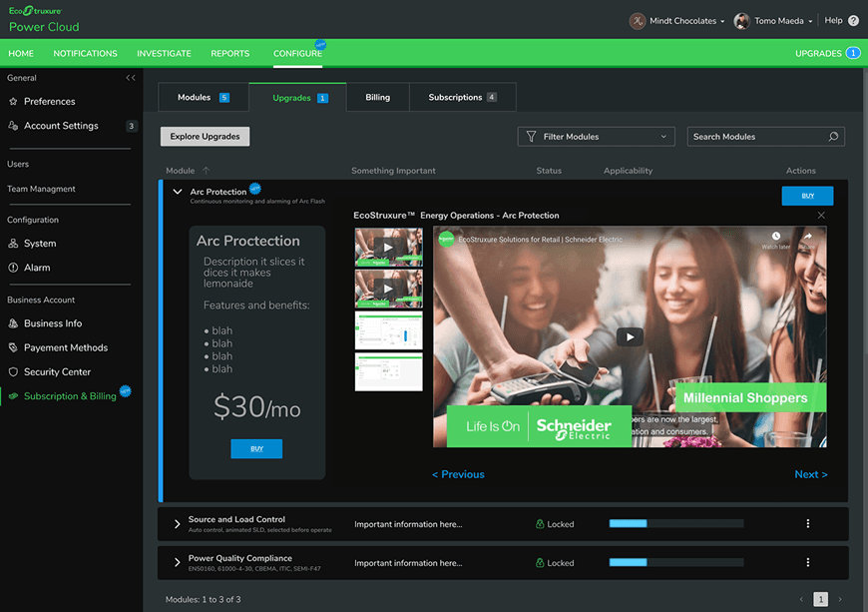
Task: Open the Subscriptions tab
Action: click(462, 97)
